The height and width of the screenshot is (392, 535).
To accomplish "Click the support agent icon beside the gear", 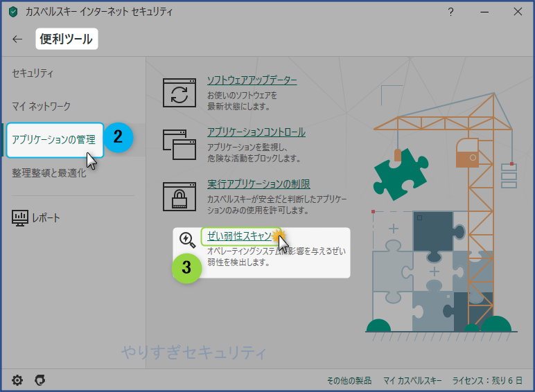I will pyautogui.click(x=40, y=380).
